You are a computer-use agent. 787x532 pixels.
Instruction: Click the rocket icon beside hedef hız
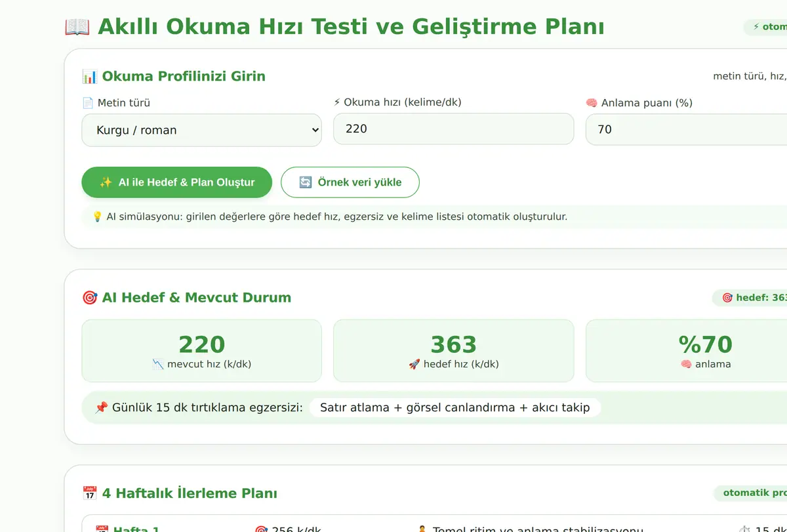point(414,364)
